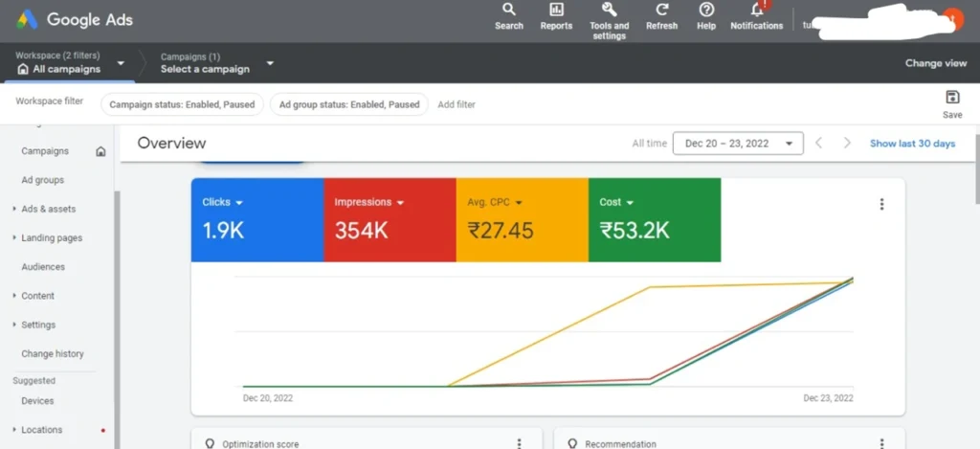Open the Notifications bell
The width and height of the screenshot is (980, 449).
(756, 11)
